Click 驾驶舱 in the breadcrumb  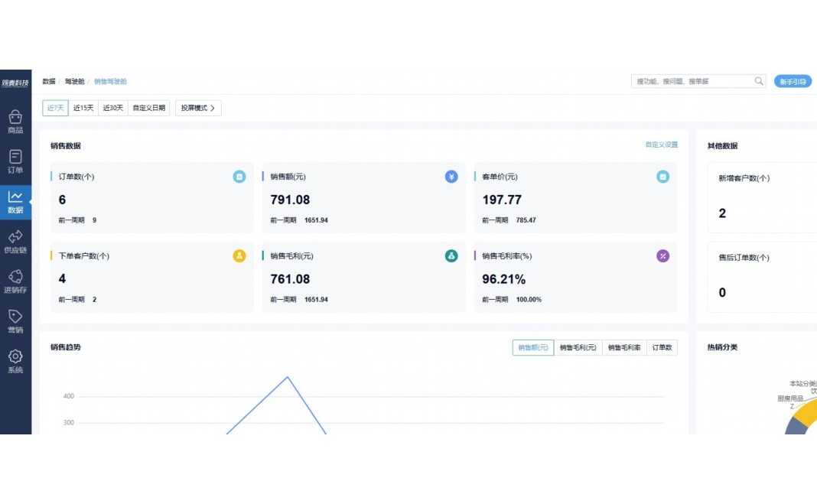[x=74, y=81]
